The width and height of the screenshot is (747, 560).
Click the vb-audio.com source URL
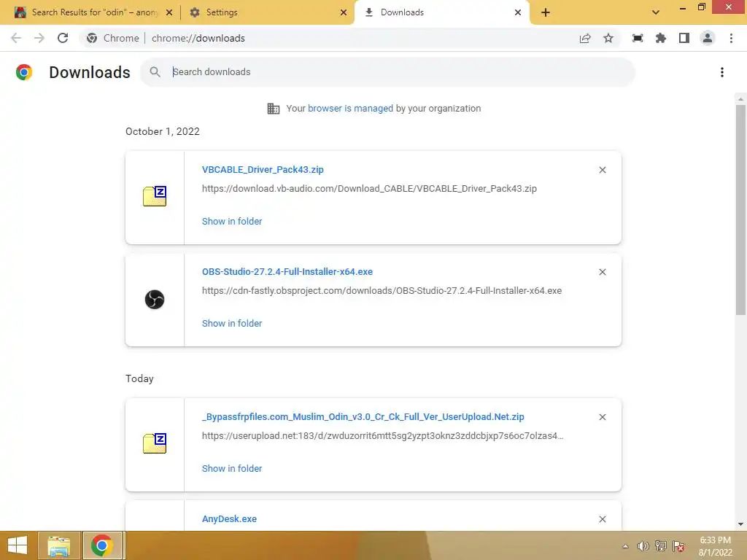click(x=369, y=189)
